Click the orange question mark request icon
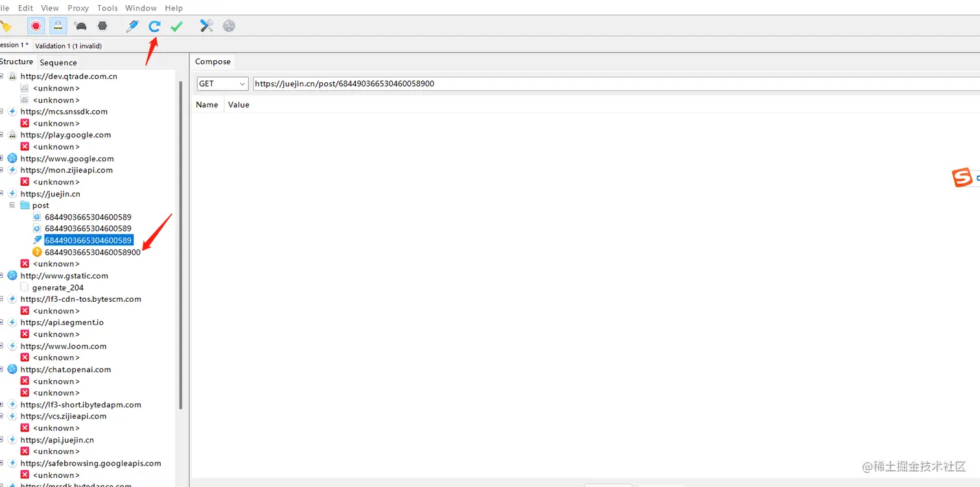Image resolution: width=980 pixels, height=487 pixels. click(x=37, y=252)
